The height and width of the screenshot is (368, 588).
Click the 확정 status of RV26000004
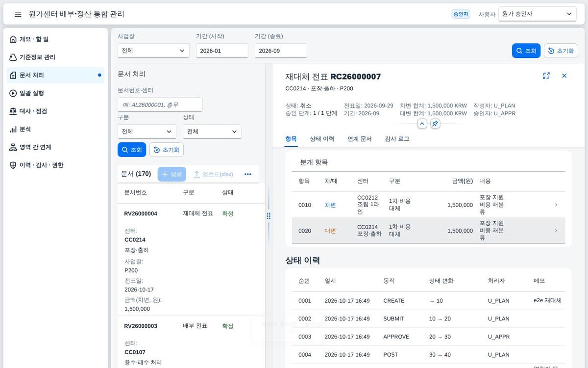tap(228, 213)
